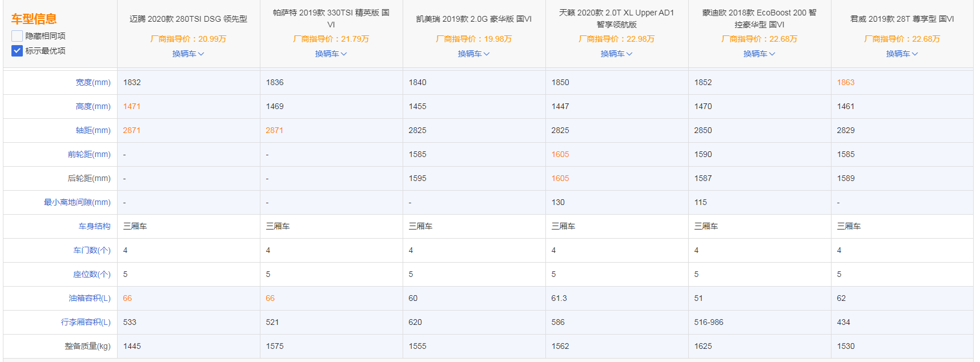Click the 油箱容积(L) parameter link
The image size is (980, 362).
90,298
